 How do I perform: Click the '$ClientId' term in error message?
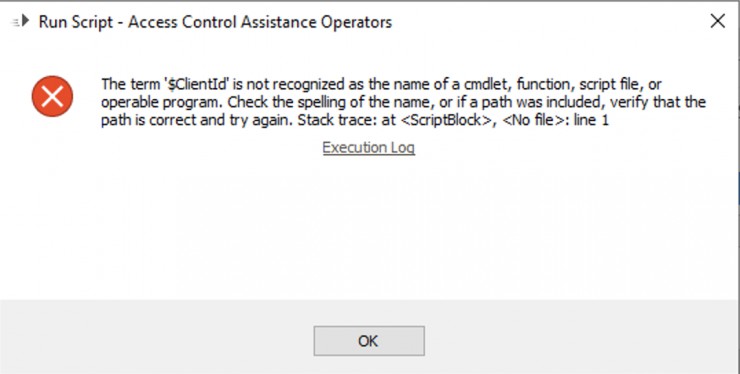[196, 85]
